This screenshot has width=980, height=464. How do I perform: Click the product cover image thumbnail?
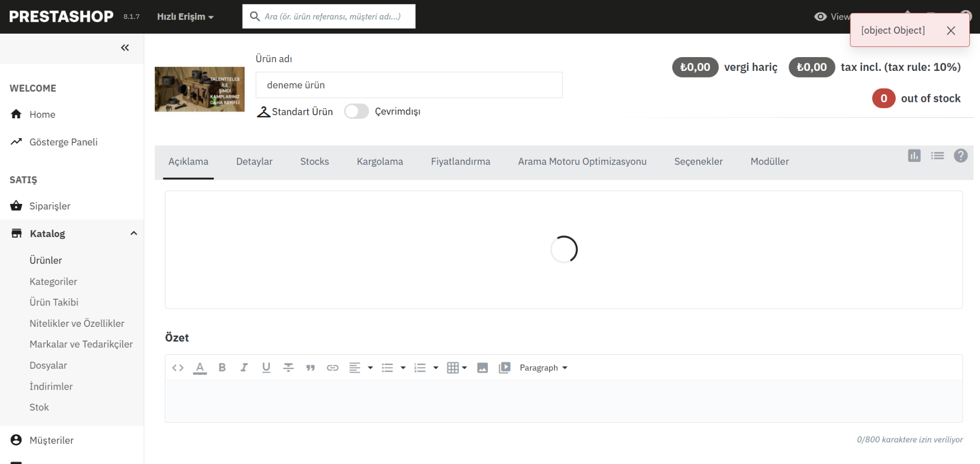tap(200, 89)
